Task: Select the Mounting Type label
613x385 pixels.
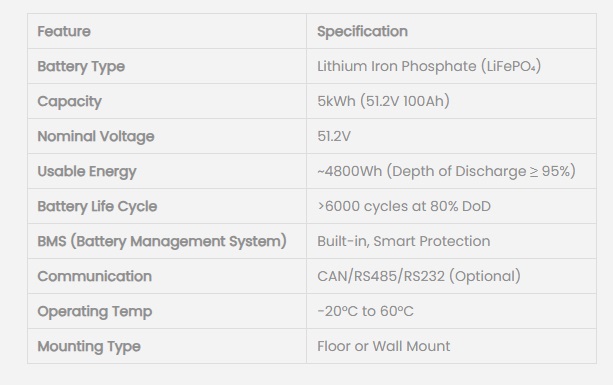Action: pyautogui.click(x=89, y=346)
